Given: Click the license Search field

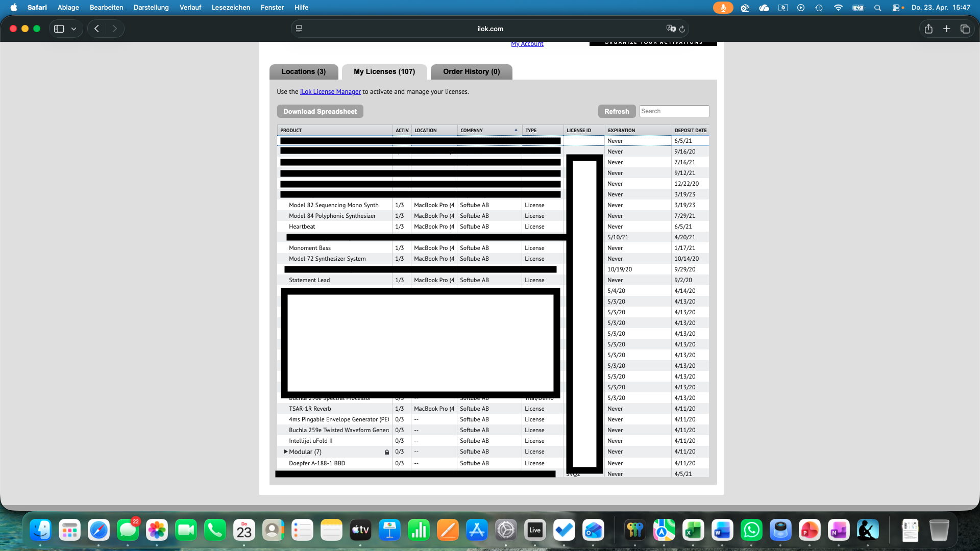Looking at the screenshot, I should pyautogui.click(x=674, y=111).
